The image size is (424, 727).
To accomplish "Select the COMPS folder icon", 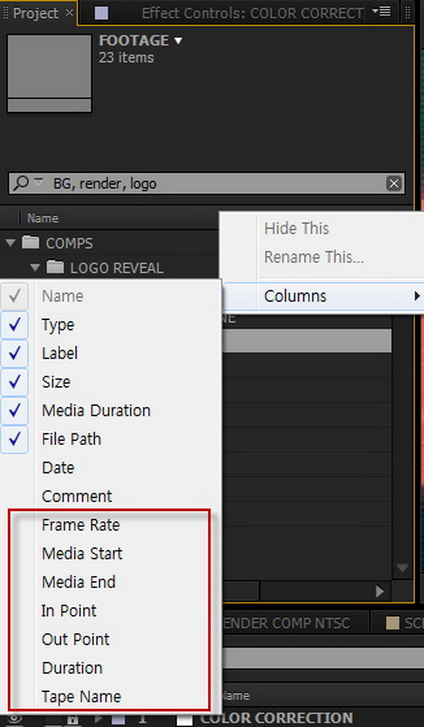I will click(x=31, y=242).
